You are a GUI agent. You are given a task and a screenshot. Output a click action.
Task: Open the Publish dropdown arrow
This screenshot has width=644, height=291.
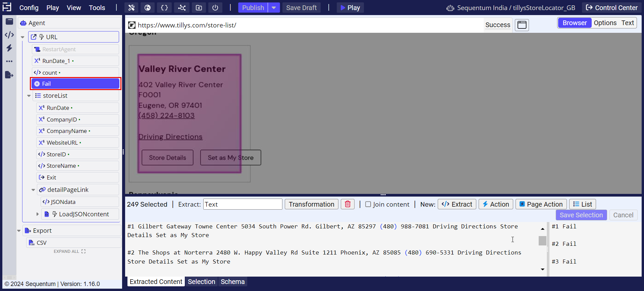274,8
